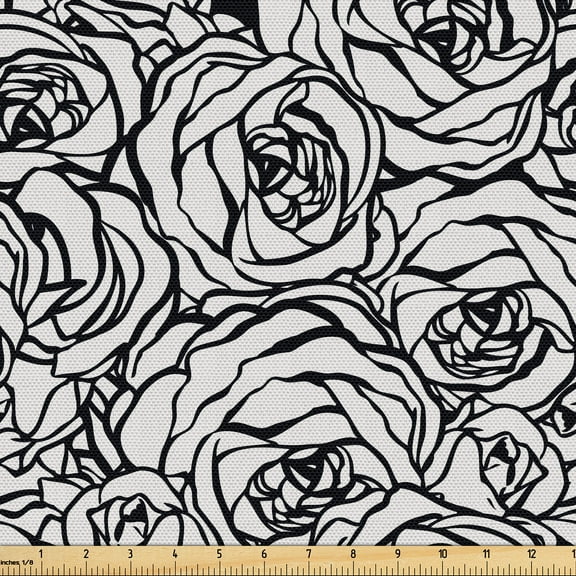The image size is (576, 576).
Task: Click the number 2 on the ruler
Action: click(86, 554)
